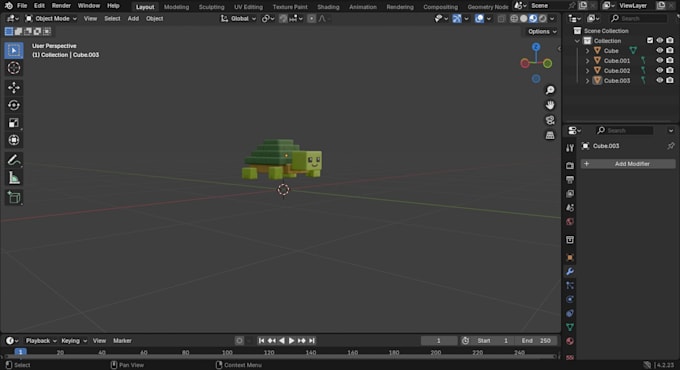This screenshot has width=680, height=370.
Task: Activate the Transform tool
Action: [14, 140]
